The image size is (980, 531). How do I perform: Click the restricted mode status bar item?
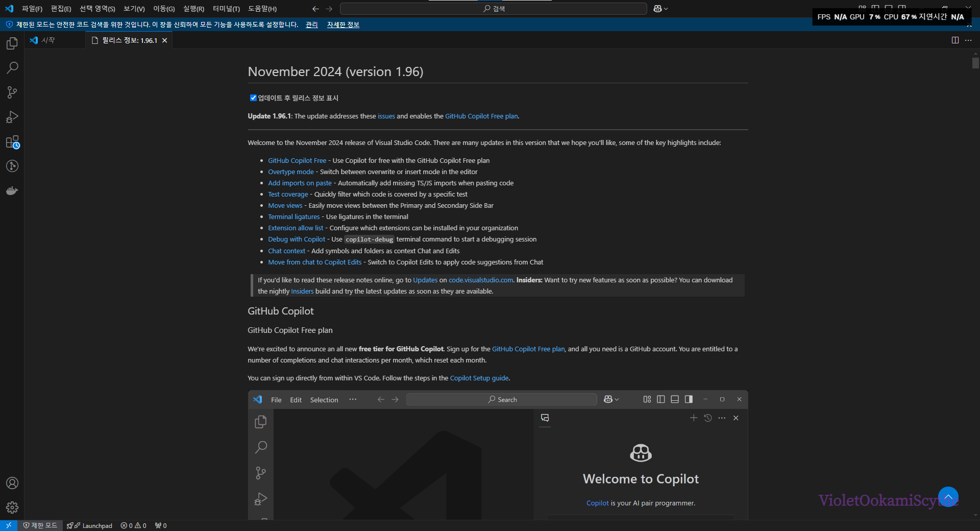[40, 525]
